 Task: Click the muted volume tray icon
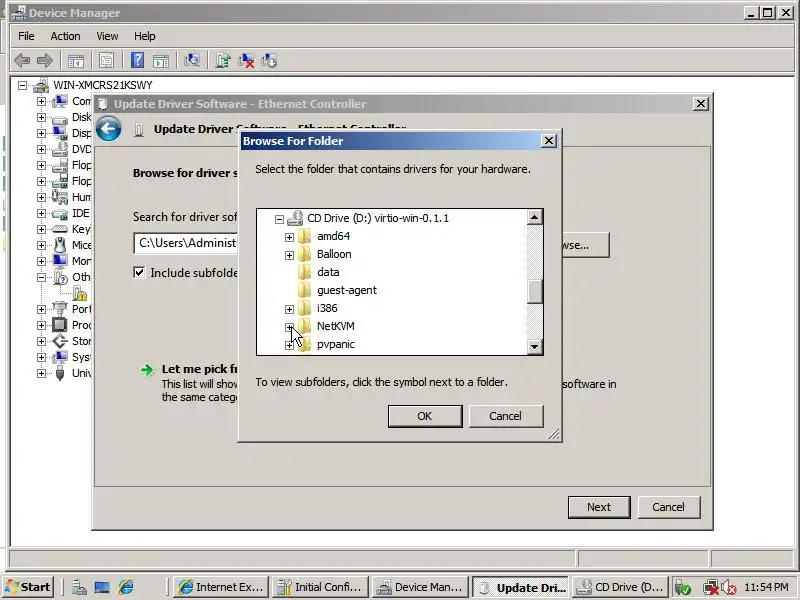[x=728, y=588]
